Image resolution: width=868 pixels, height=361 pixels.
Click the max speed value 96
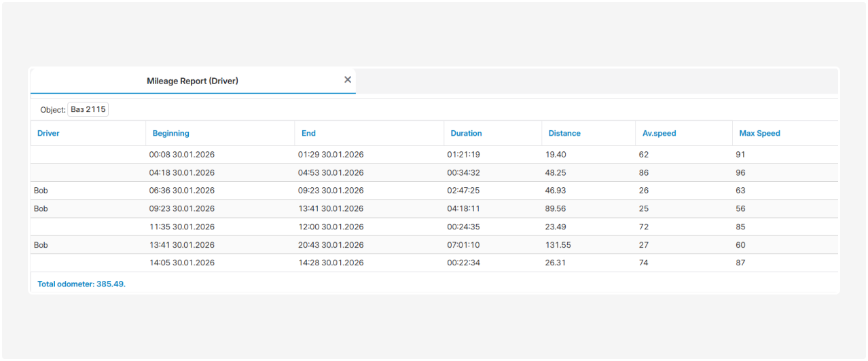[740, 173]
